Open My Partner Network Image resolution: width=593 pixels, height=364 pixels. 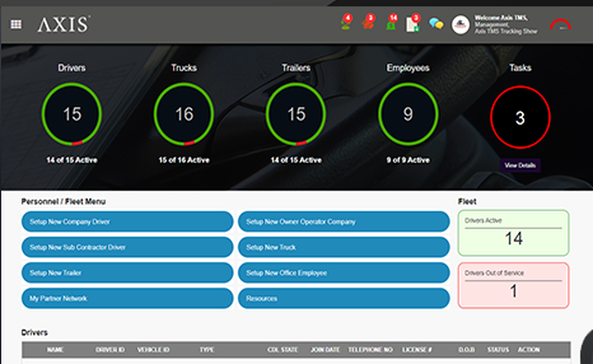127,298
